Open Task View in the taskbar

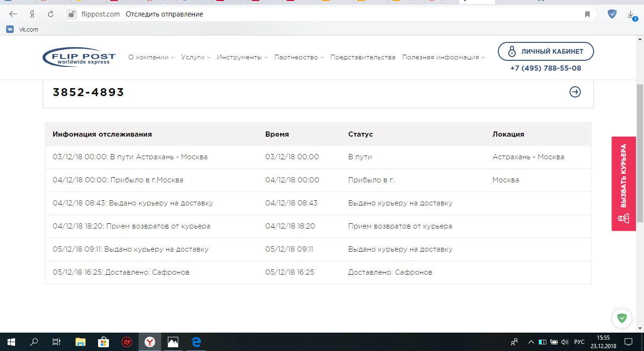coord(56,342)
